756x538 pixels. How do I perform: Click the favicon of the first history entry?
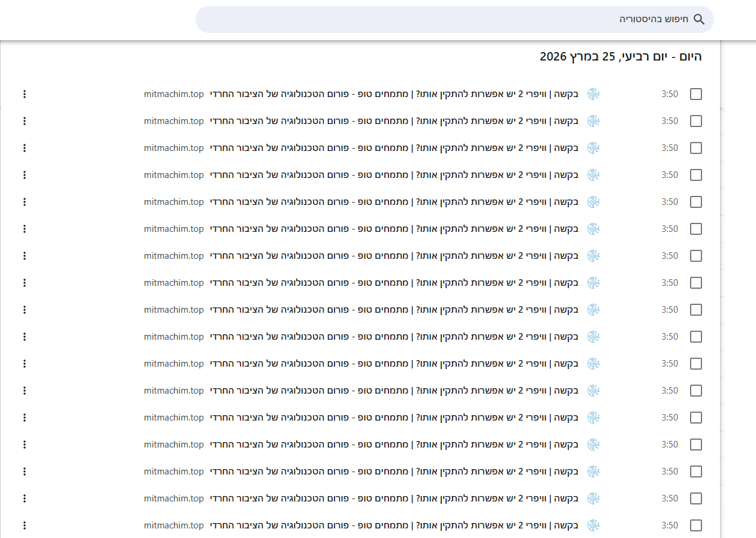(x=594, y=94)
